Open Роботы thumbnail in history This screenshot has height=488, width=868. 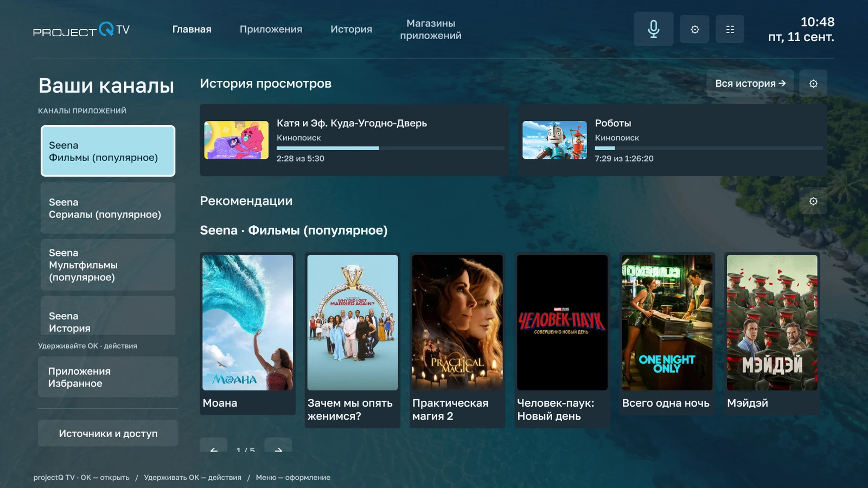(x=554, y=140)
